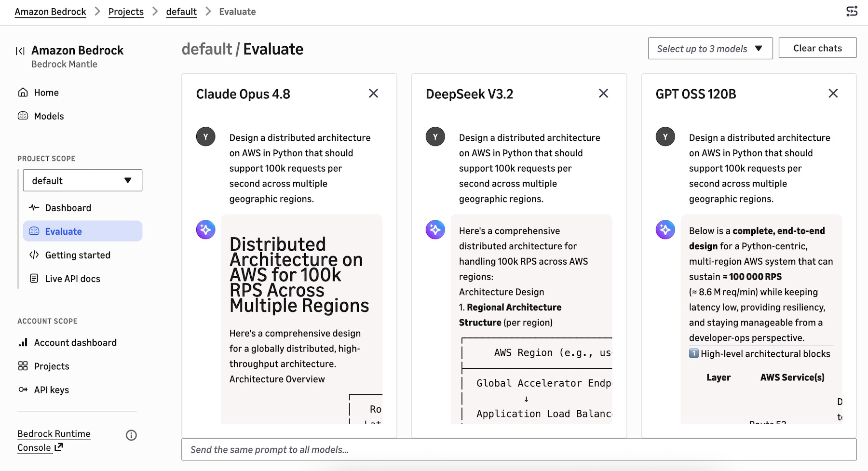Click the 'Layer' table header
The image size is (868, 471).
tap(719, 377)
